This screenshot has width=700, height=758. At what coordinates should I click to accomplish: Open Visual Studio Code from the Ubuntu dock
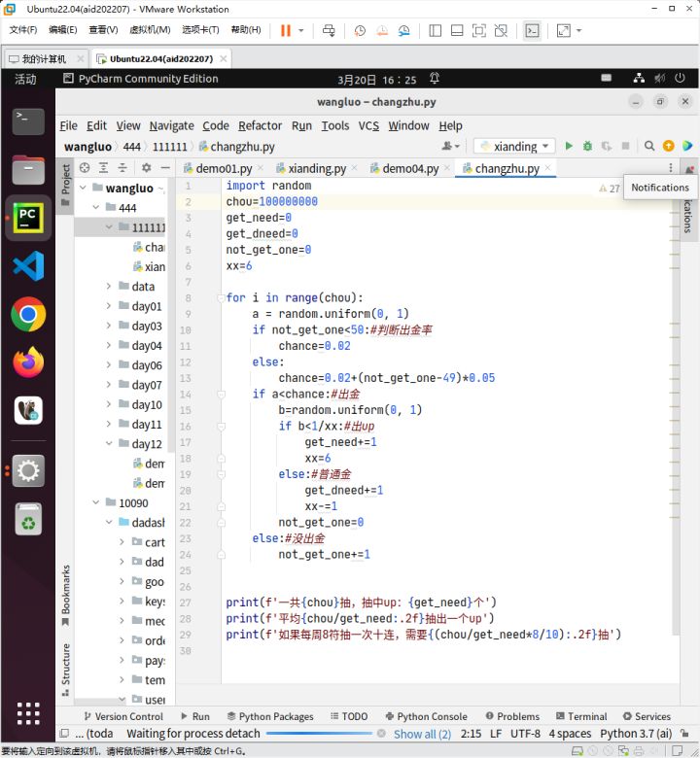point(28,265)
